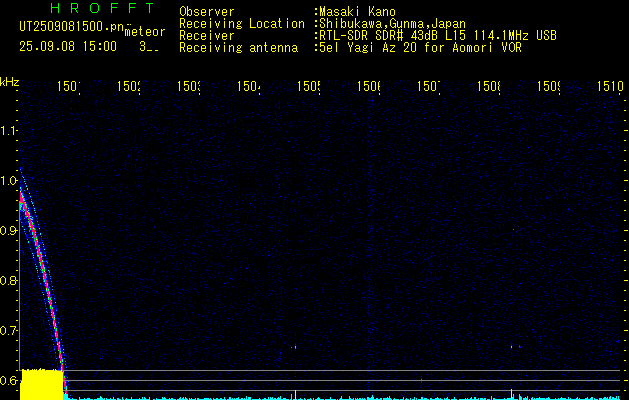Viewport: 629px width, 400px height.
Task: Select the file name UT2509081500.pn
Action: (72, 27)
